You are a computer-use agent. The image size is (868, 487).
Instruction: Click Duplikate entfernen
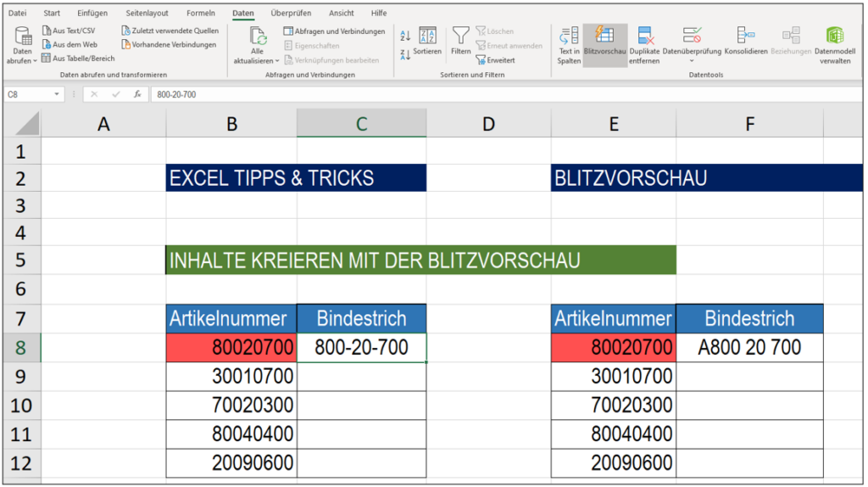pyautogui.click(x=644, y=46)
